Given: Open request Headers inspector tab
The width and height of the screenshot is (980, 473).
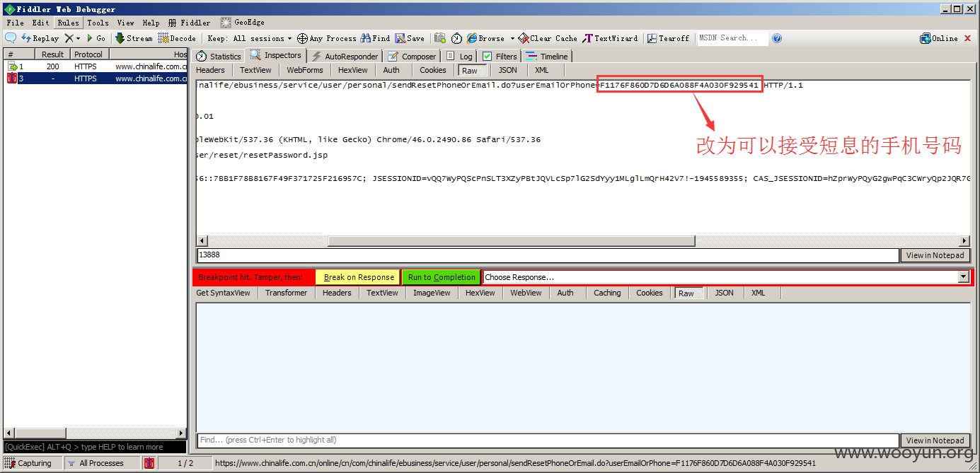Looking at the screenshot, I should tap(210, 70).
